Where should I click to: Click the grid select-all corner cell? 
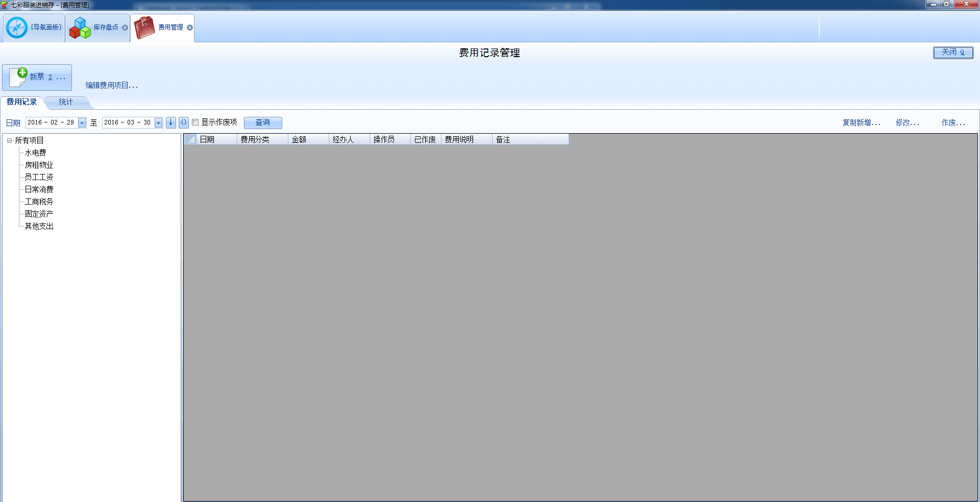pos(190,139)
